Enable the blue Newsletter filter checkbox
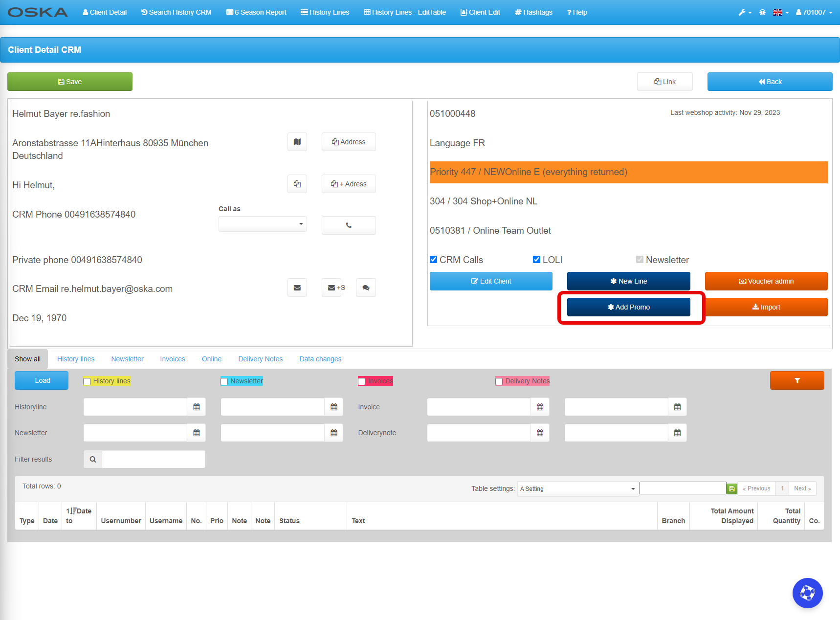This screenshot has width=840, height=620. point(224,381)
